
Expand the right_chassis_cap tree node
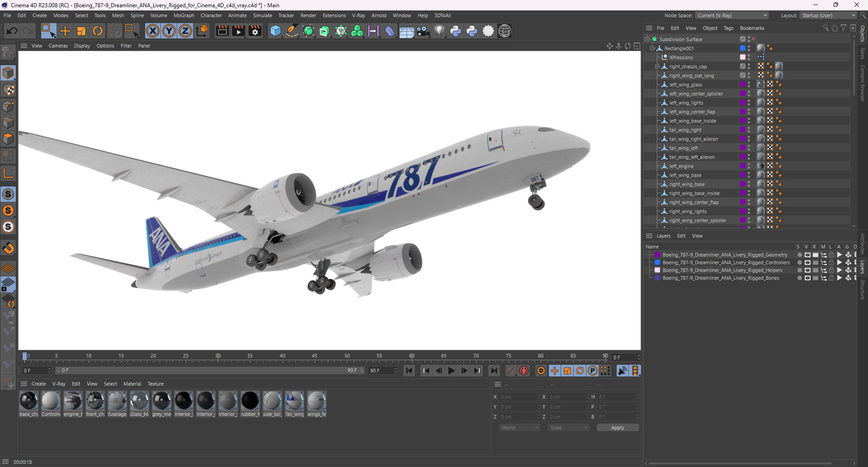pyautogui.click(x=657, y=67)
